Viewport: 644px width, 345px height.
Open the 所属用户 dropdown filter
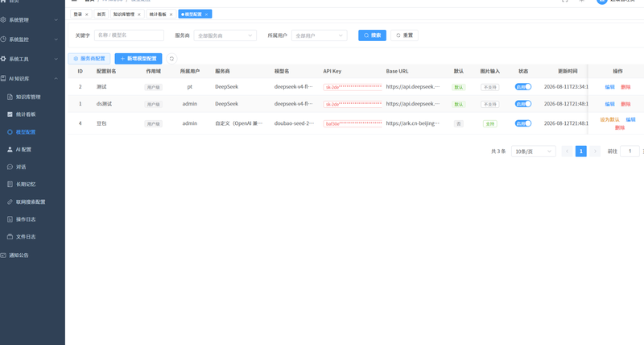(319, 35)
